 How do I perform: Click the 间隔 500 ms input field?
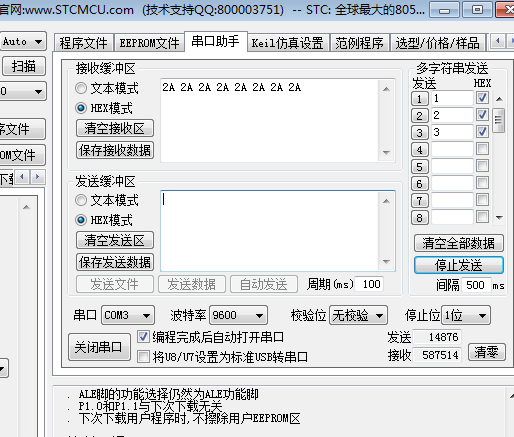point(476,285)
